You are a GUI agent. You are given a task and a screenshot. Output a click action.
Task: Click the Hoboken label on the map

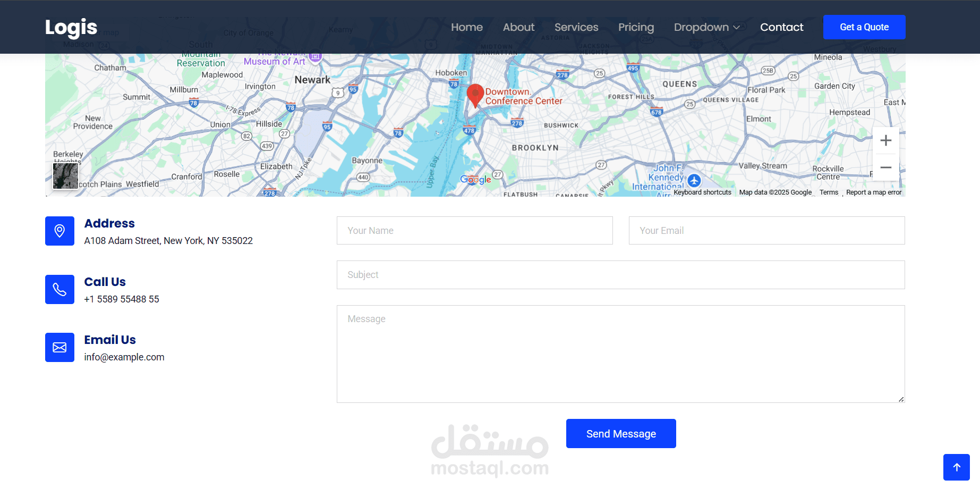[x=451, y=73]
